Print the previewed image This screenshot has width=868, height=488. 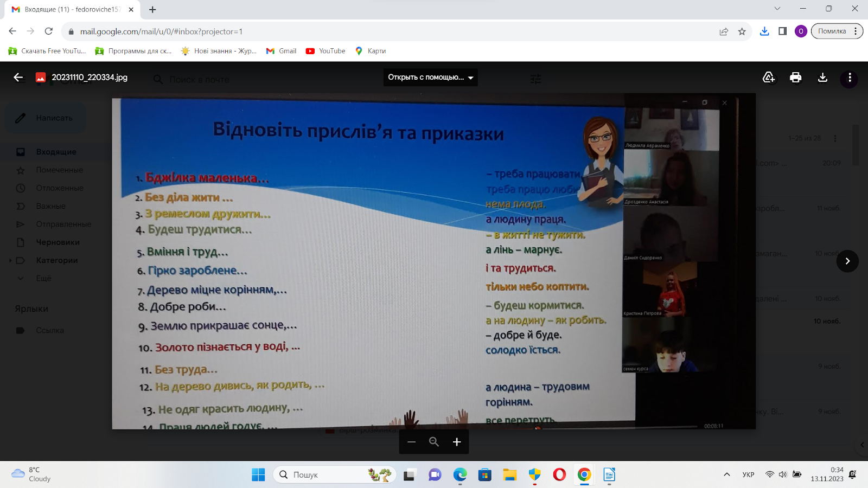click(795, 78)
